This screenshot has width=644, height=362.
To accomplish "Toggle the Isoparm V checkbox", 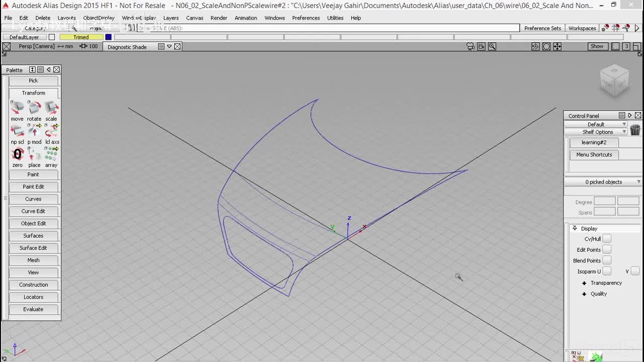I will (x=635, y=271).
